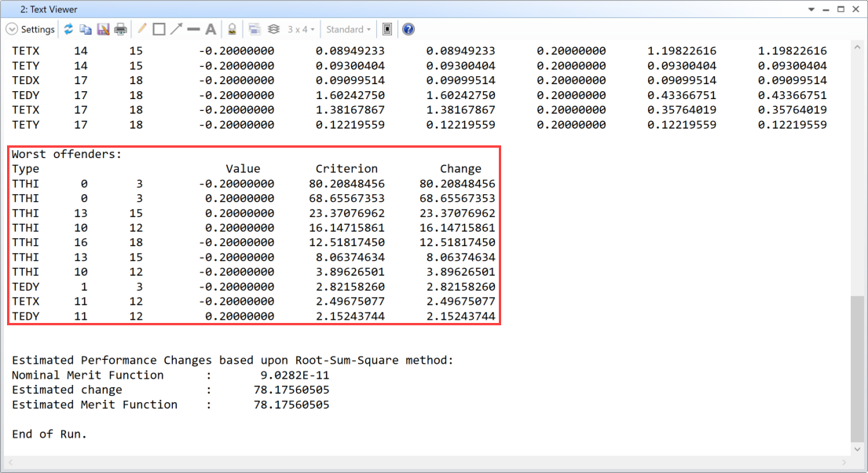Open the window options dropdown arrow in title bar
Screen dimensions: 868x473
pyautogui.click(x=811, y=9)
